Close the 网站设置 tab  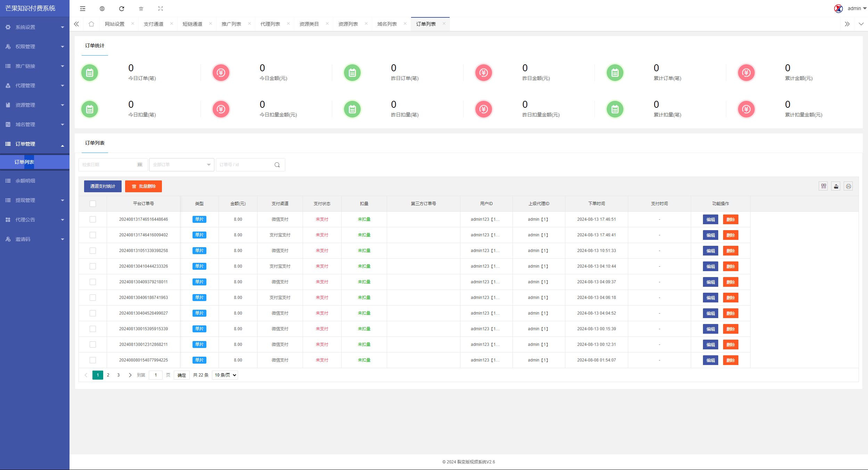(x=133, y=24)
